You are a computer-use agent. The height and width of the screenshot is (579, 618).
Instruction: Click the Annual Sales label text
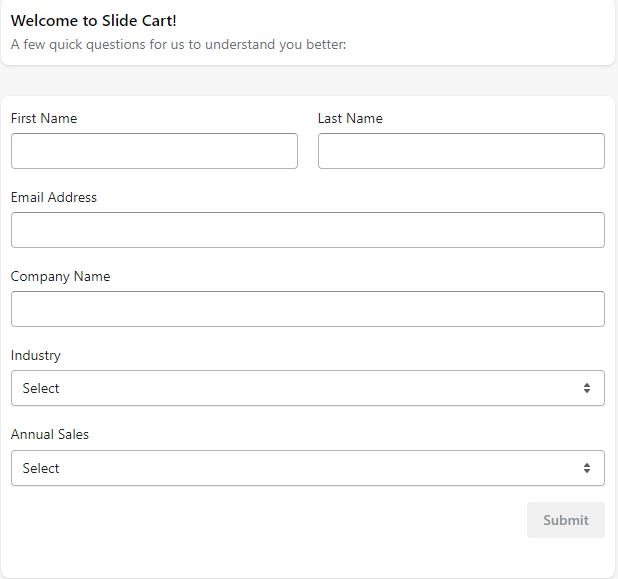click(50, 434)
